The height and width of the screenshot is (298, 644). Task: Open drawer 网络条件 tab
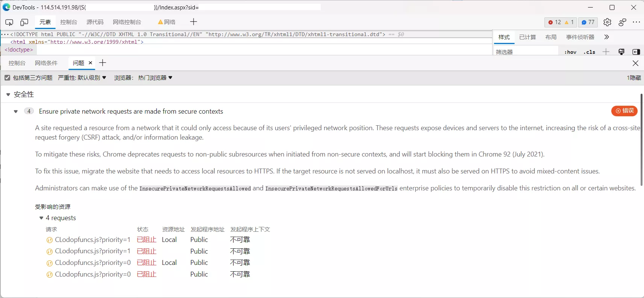[46, 63]
